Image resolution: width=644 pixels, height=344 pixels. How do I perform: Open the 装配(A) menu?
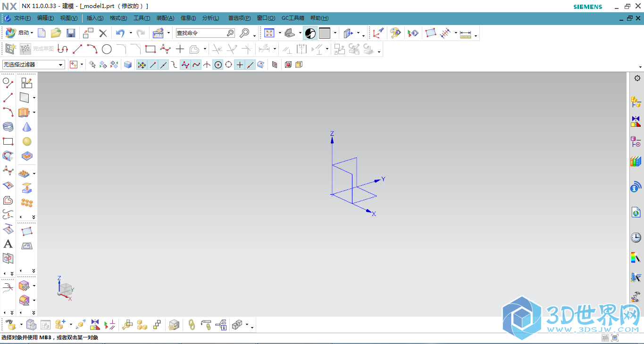click(165, 18)
